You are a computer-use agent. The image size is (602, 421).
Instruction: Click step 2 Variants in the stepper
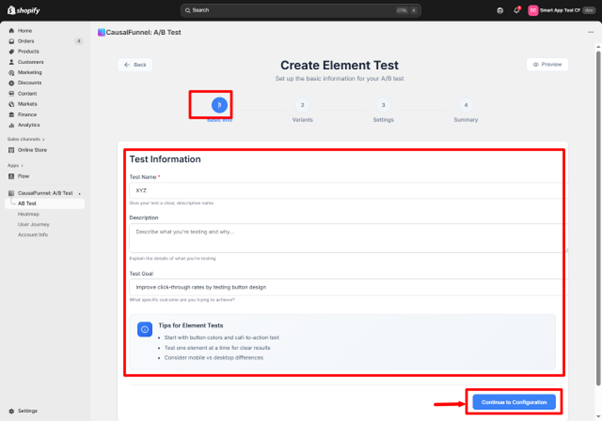tap(302, 105)
